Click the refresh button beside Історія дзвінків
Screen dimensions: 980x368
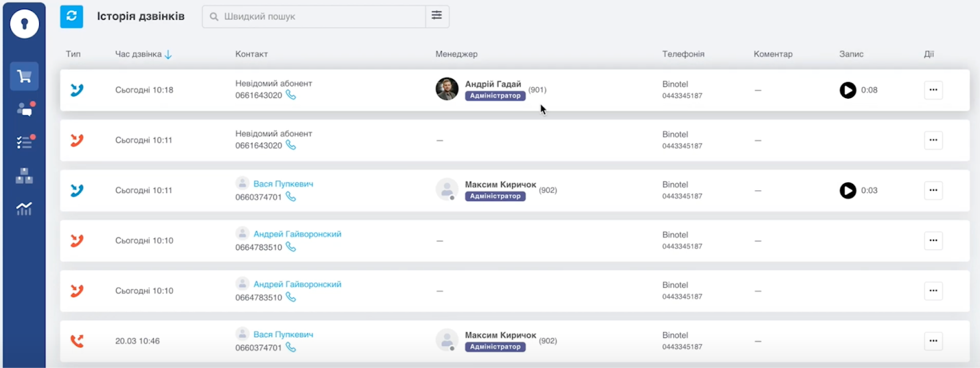[71, 16]
